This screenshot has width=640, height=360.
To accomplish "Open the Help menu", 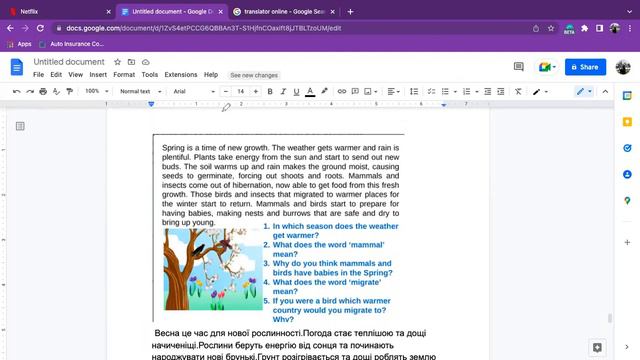I will click(x=211, y=75).
